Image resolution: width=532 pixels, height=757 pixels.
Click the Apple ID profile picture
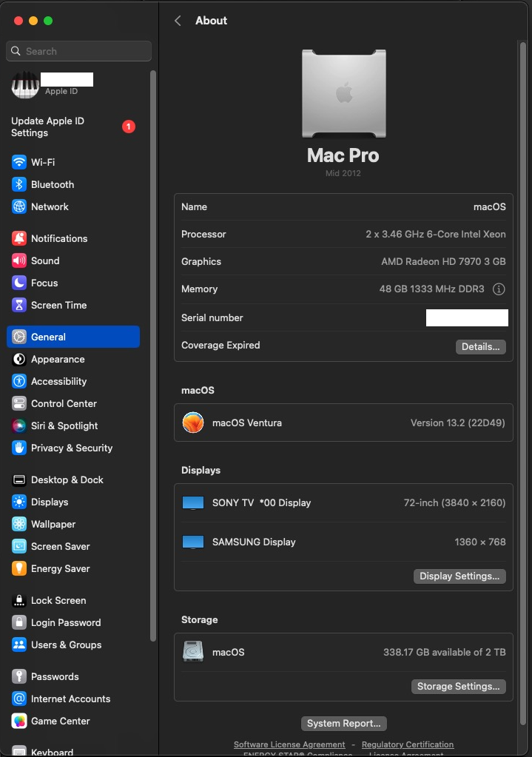25,84
